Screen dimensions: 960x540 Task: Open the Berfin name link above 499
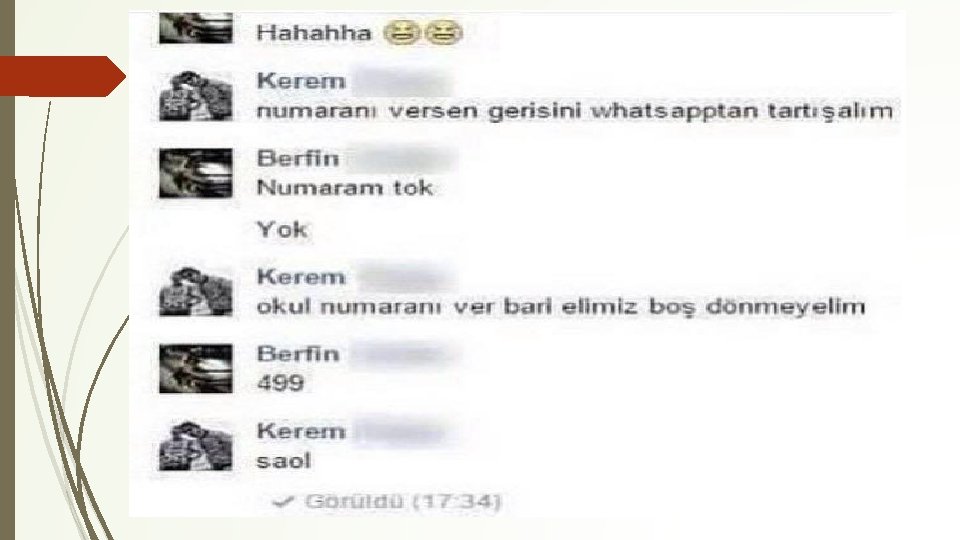click(x=298, y=354)
